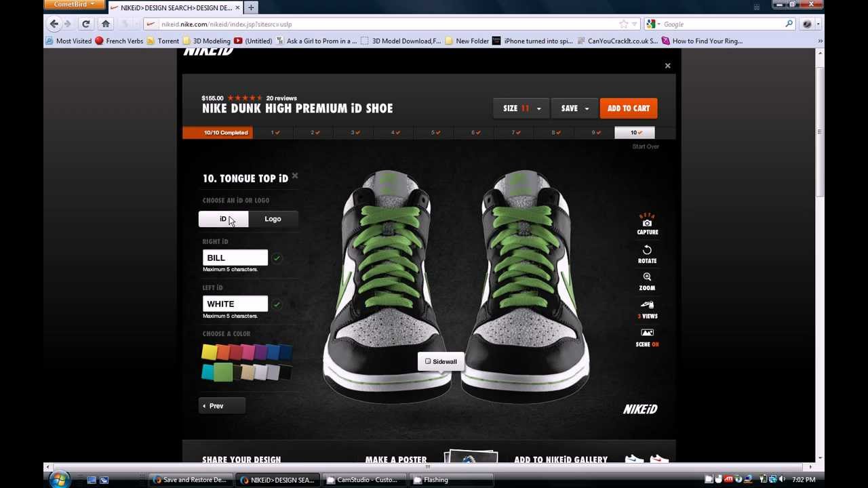Click the Start Over link
The image size is (868, 488).
click(645, 146)
